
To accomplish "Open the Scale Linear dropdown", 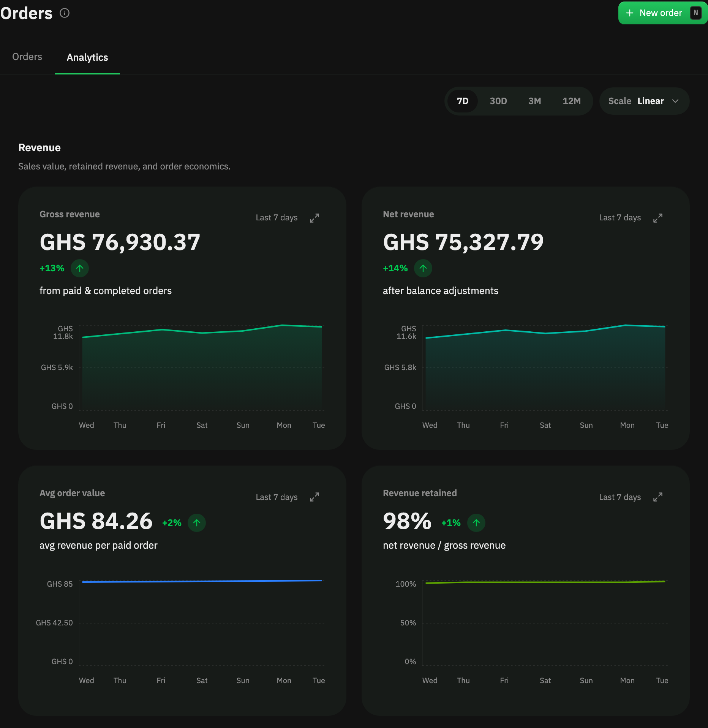I will (644, 101).
